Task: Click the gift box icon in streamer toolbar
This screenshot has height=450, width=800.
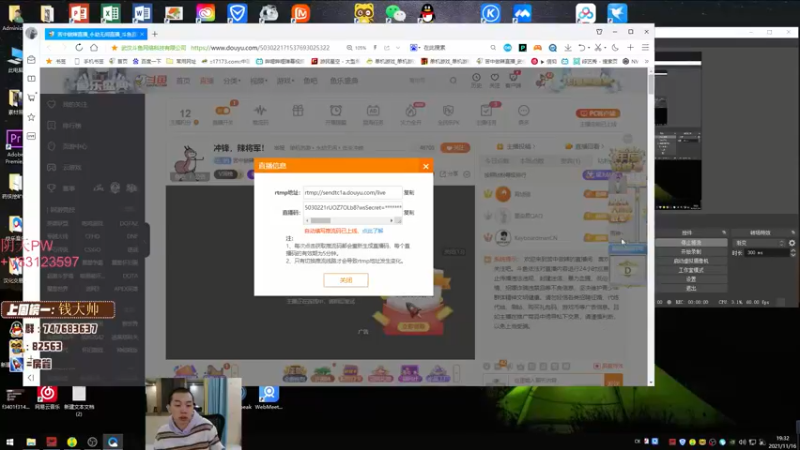Action: [298, 111]
